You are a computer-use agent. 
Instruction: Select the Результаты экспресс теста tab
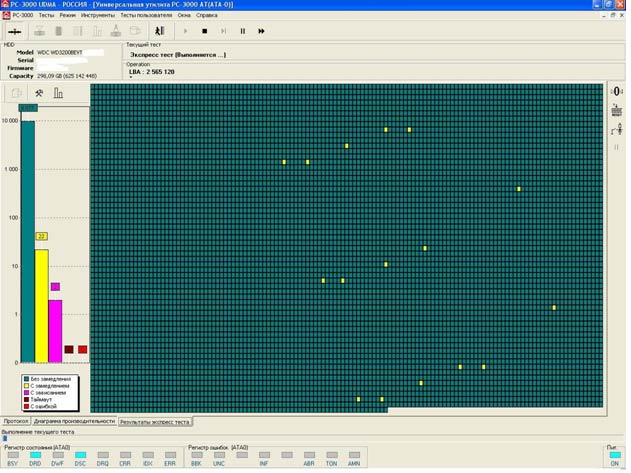tap(155, 422)
